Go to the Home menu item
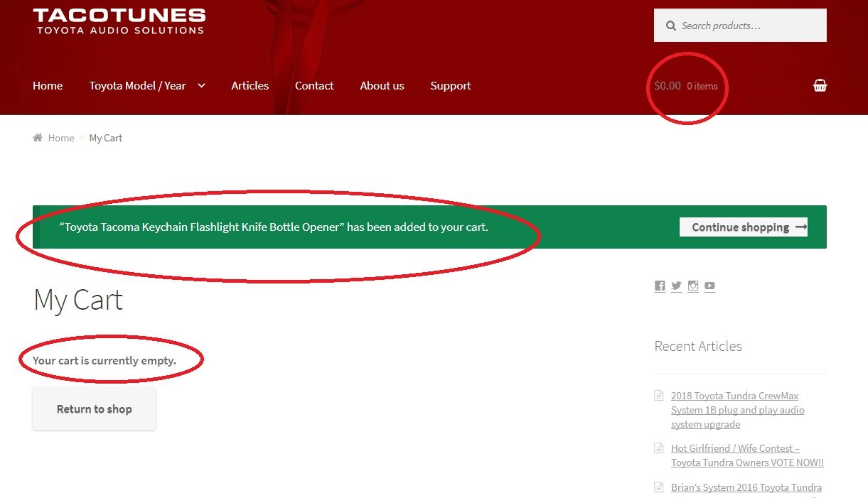The height and width of the screenshot is (498, 868). (48, 86)
